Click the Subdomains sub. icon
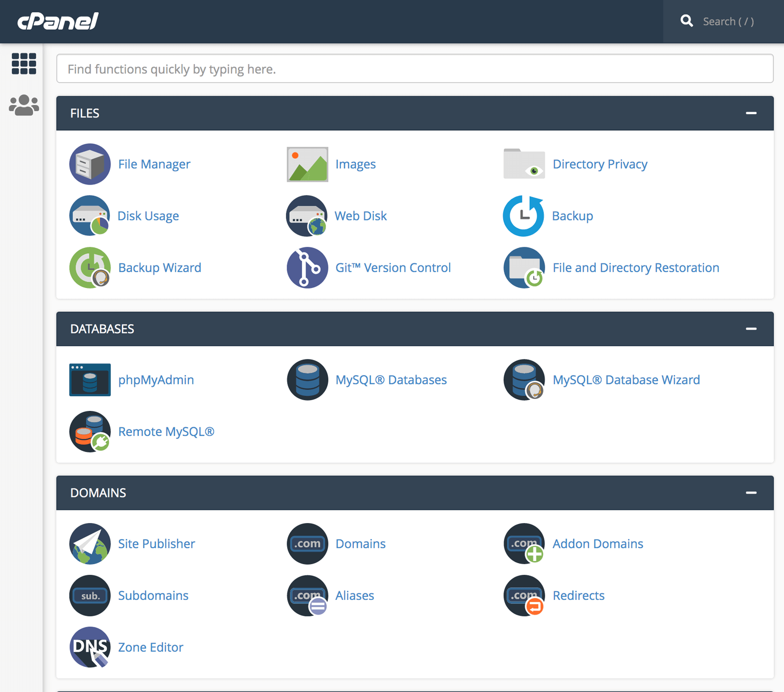The height and width of the screenshot is (692, 784). [90, 596]
